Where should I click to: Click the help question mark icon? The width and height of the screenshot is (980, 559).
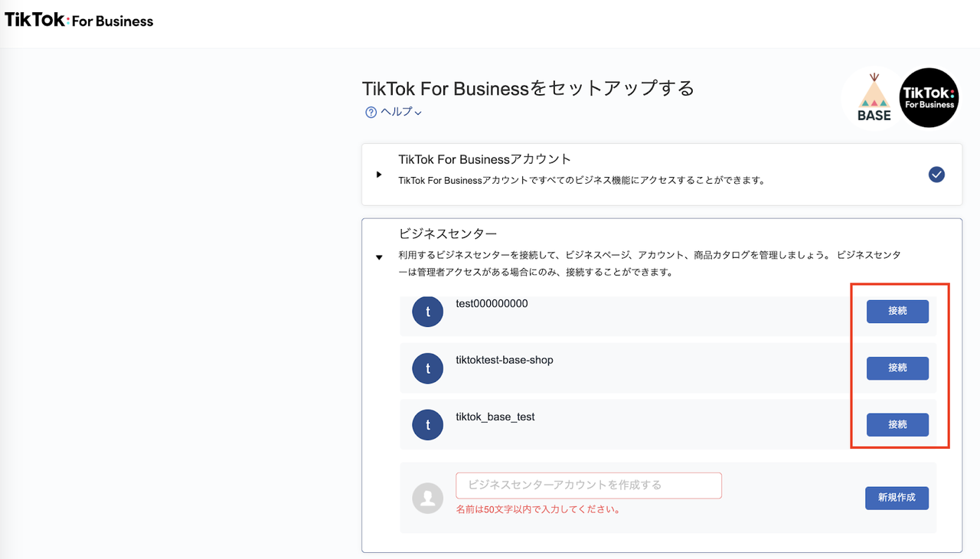371,112
